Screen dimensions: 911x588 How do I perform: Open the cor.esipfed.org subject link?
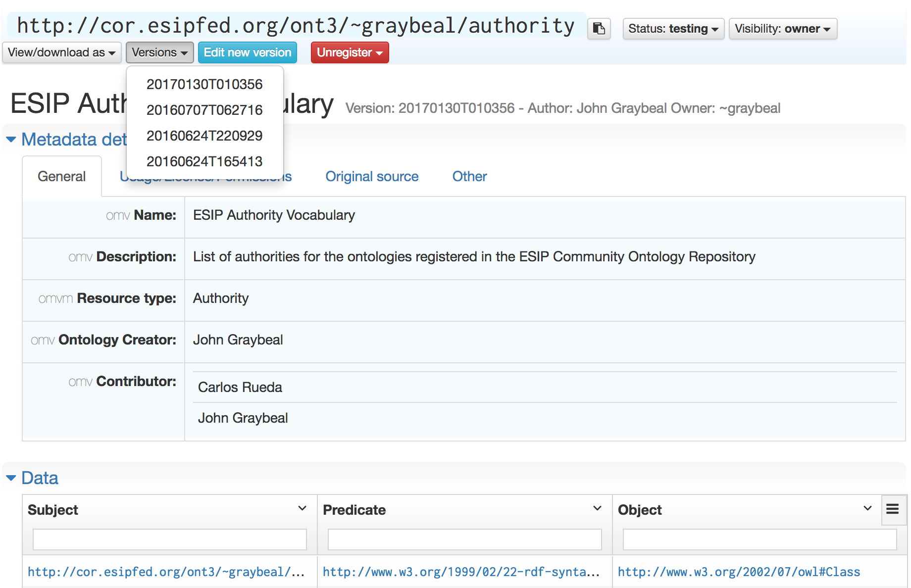pos(166,572)
